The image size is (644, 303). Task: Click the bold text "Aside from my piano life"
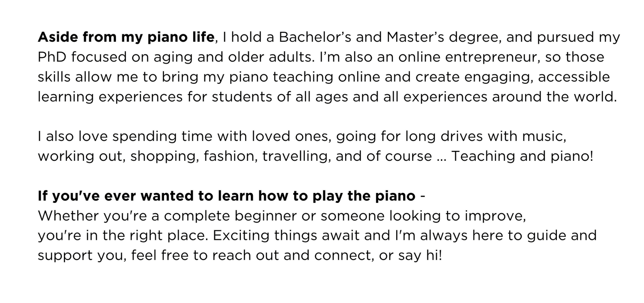point(125,38)
